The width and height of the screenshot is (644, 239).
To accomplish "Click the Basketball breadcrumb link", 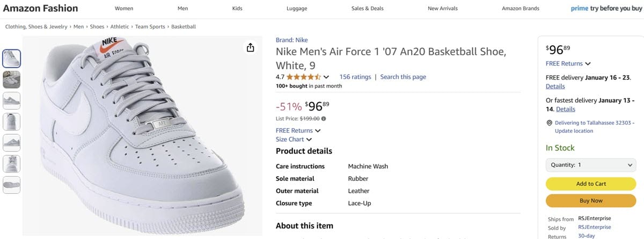I will (184, 26).
